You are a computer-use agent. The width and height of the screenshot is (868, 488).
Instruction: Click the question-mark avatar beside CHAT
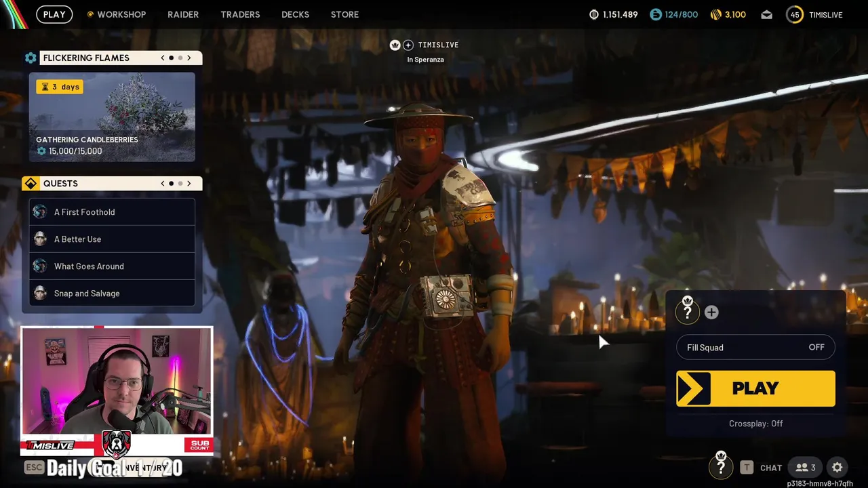click(x=721, y=466)
